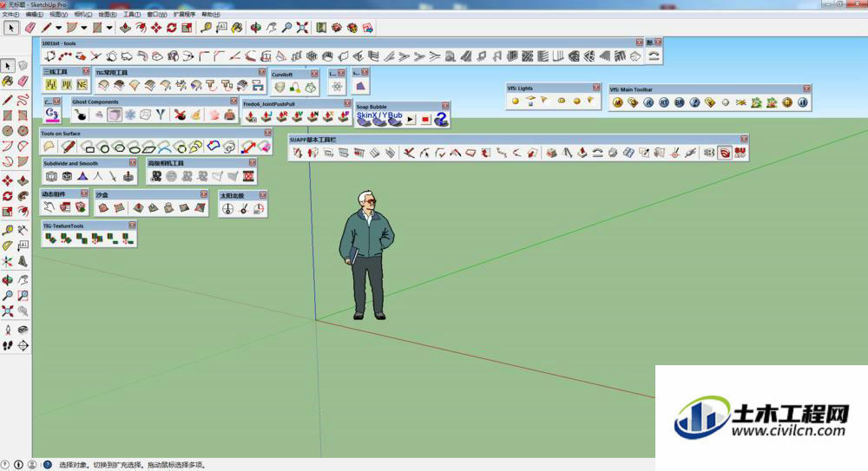
Task: Select the Zoom Extents tool in the top toolbar
Action: (302, 28)
